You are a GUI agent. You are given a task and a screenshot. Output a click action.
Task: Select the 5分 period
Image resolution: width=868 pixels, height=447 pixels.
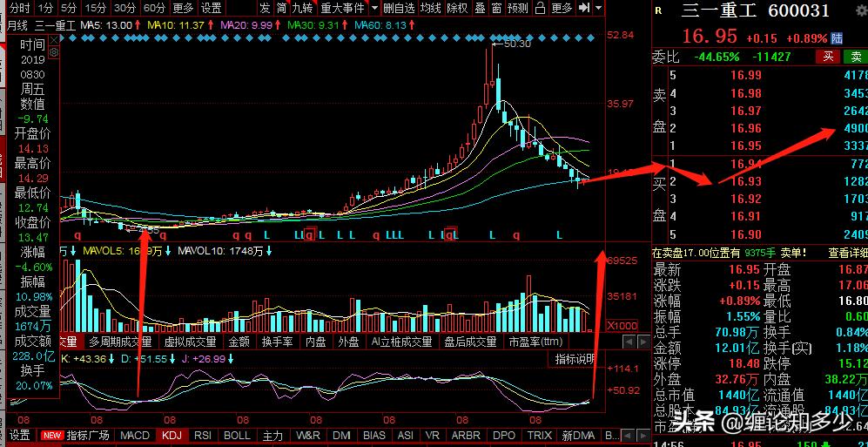(69, 8)
